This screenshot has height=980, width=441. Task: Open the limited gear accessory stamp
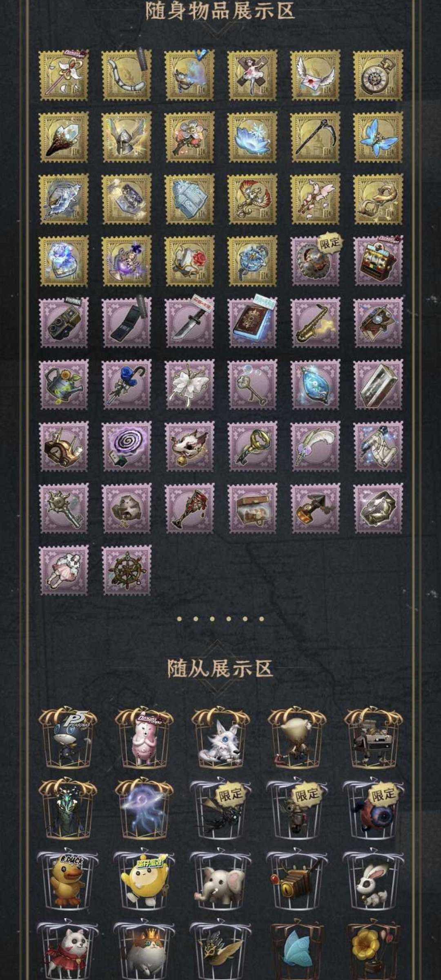coord(315,261)
